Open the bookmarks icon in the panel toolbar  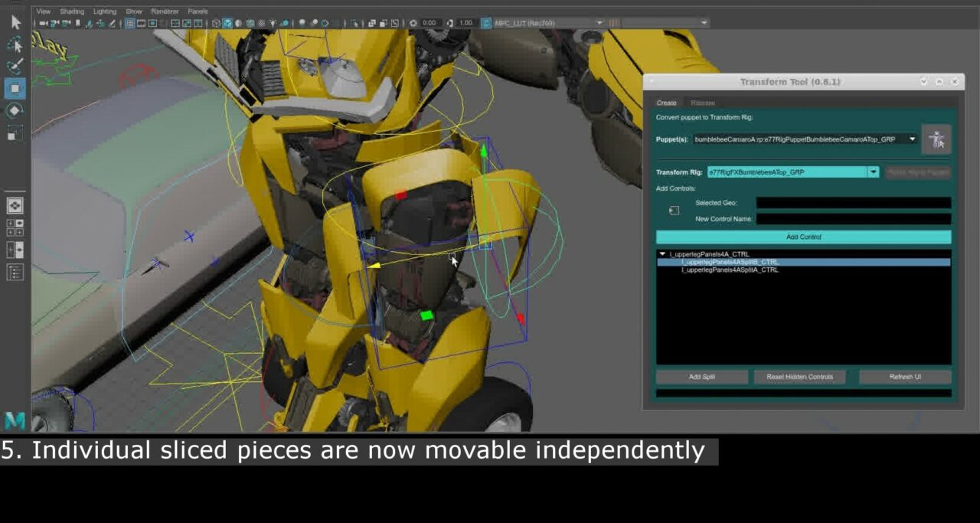[x=78, y=23]
